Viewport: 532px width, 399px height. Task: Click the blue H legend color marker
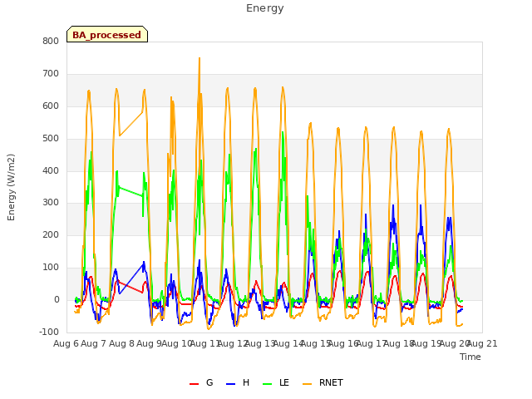point(230,384)
